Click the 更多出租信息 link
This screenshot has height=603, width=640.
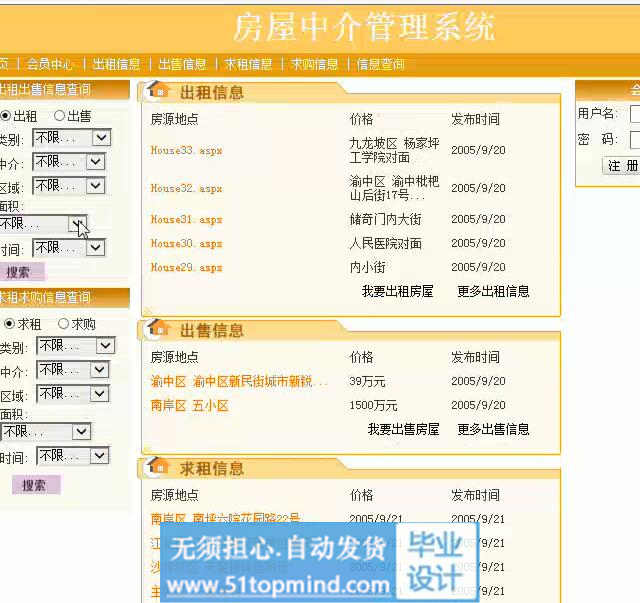tap(493, 292)
